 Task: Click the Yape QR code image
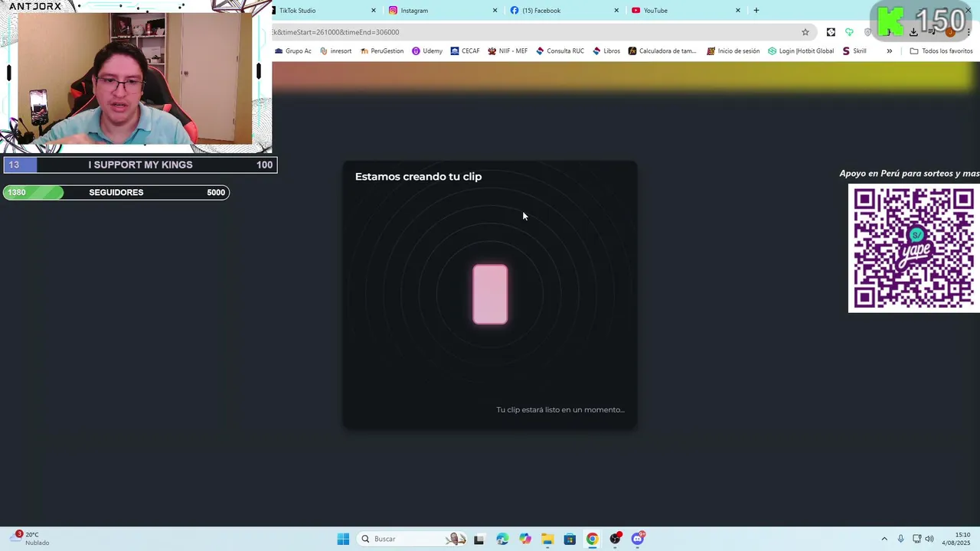point(914,248)
